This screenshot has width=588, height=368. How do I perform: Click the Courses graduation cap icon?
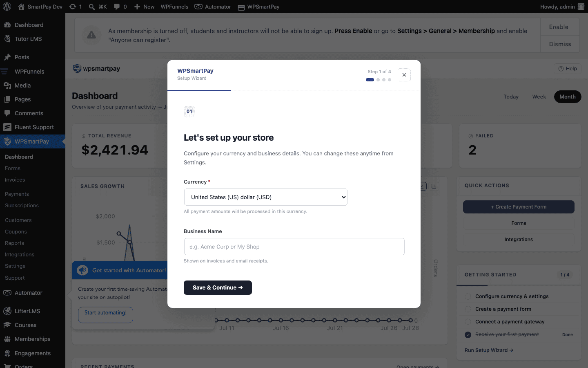coord(7,325)
